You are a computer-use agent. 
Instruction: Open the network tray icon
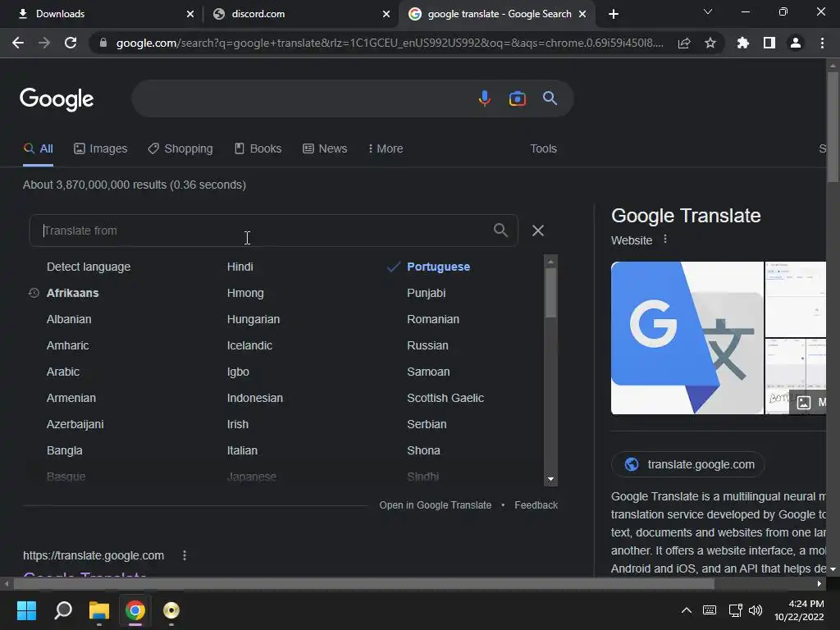tap(735, 610)
